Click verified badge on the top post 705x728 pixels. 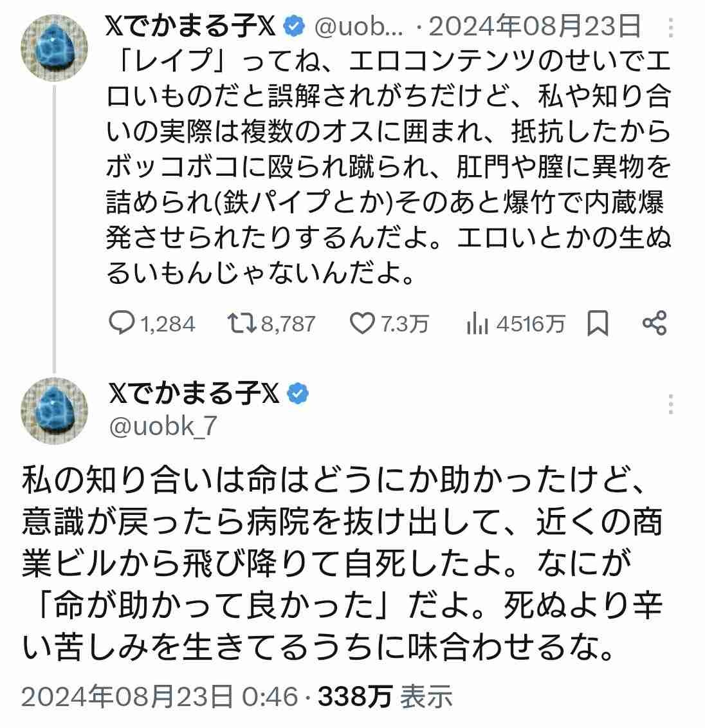[295, 26]
